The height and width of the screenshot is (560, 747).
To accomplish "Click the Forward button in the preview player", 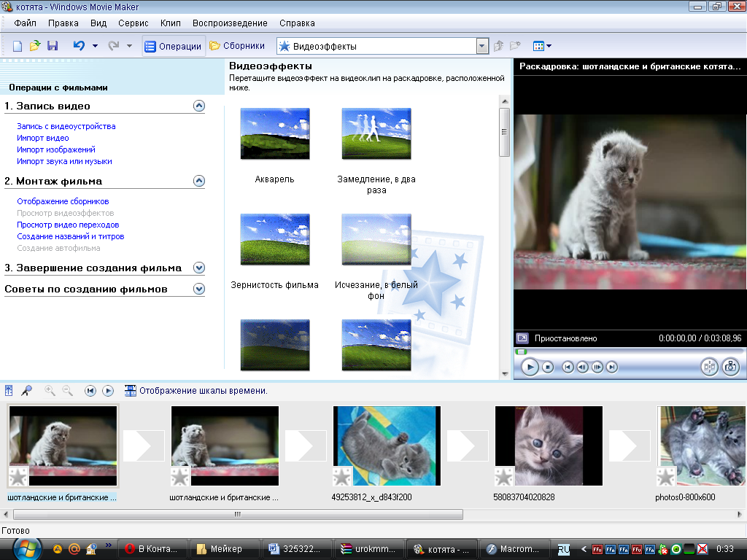I will click(x=612, y=367).
